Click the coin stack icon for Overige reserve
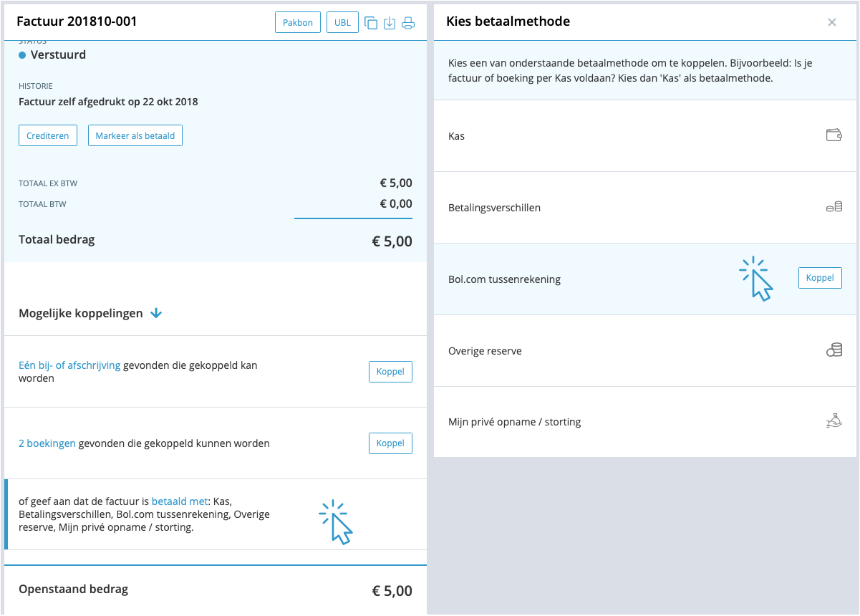 tap(834, 351)
